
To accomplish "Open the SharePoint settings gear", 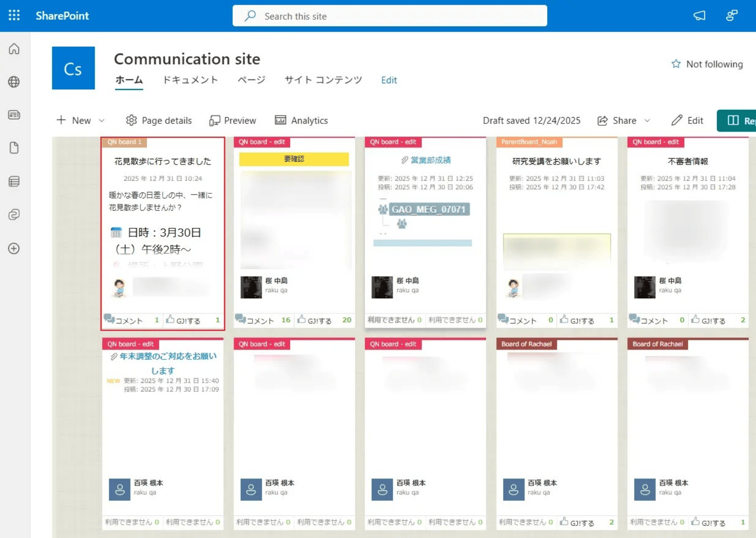I will (x=731, y=15).
